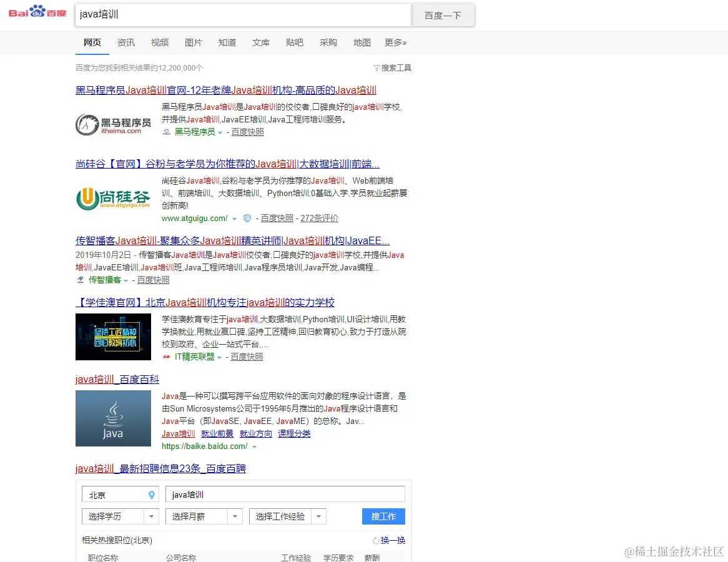728x562 pixels.
Task: Open the 选择工作经验 dropdown
Action: point(288,516)
